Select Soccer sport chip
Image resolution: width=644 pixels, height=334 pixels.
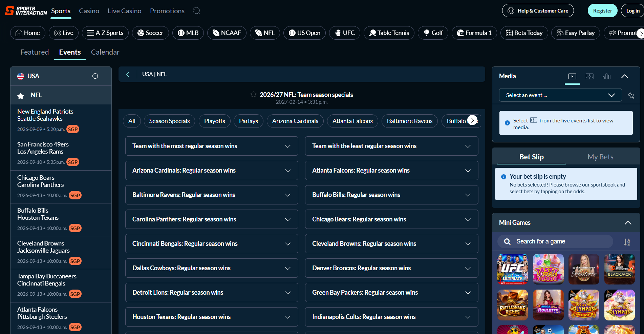(150, 33)
